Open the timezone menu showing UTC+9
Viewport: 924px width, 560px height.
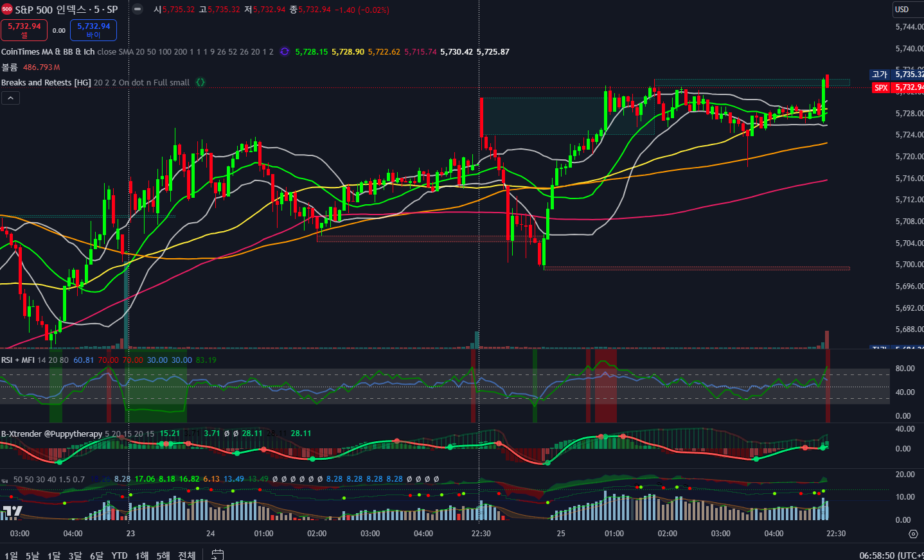(891, 555)
